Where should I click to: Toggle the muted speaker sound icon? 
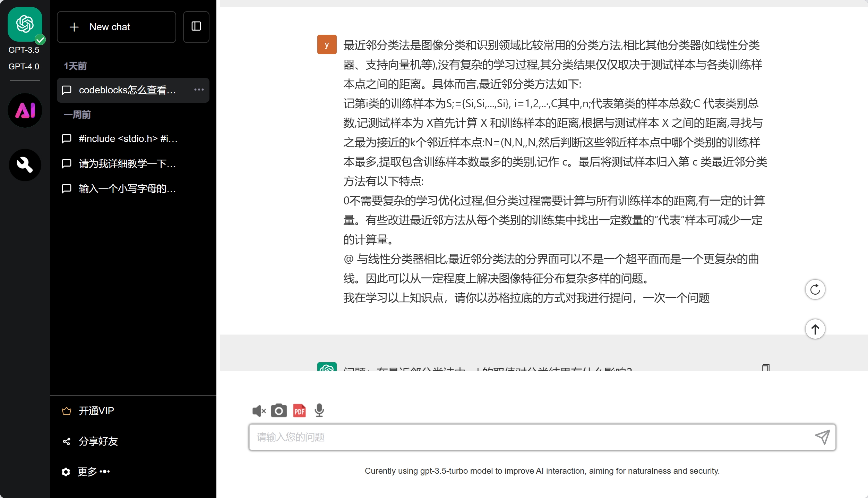point(259,411)
